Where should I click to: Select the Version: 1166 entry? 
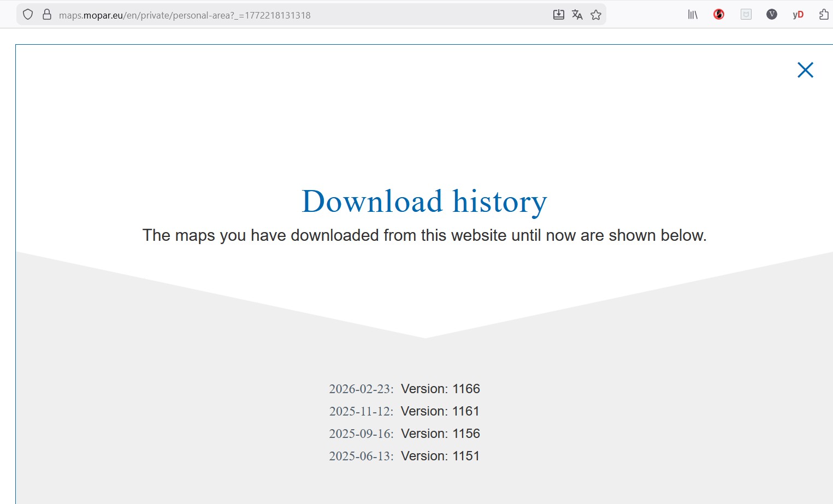click(440, 389)
